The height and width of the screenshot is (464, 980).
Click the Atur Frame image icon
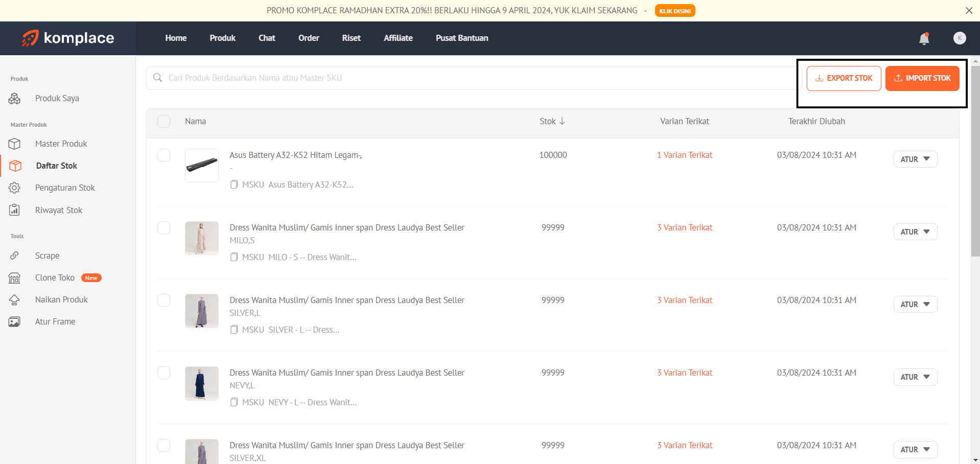(14, 321)
